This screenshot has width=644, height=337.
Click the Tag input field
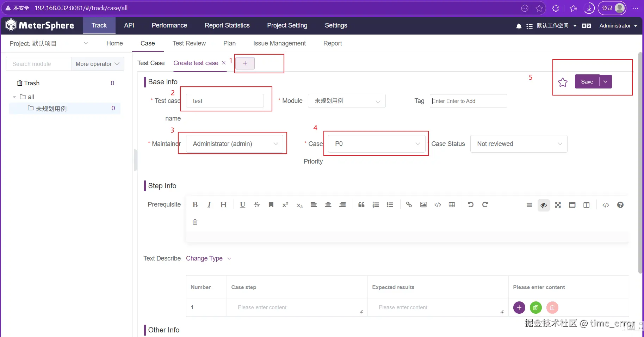(468, 101)
